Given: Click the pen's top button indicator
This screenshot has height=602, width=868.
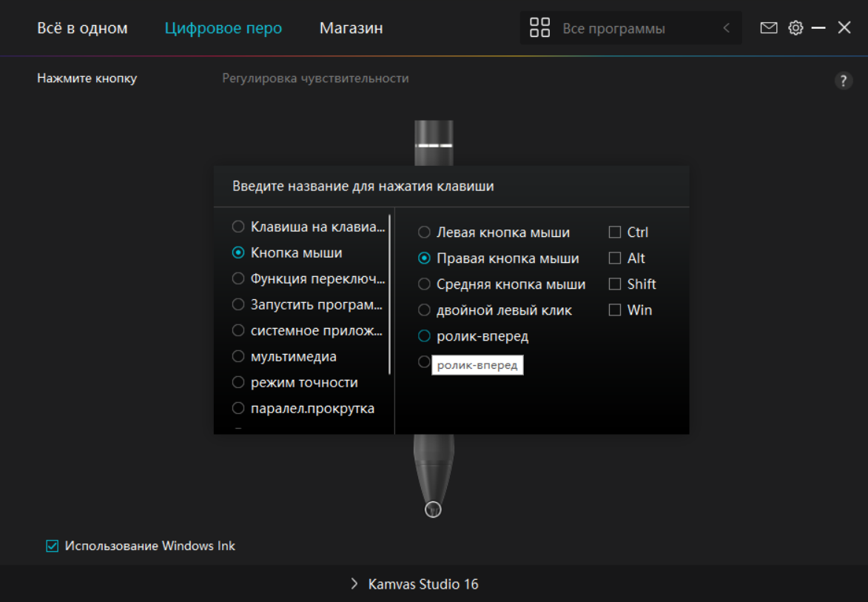Looking at the screenshot, I should coord(434,145).
